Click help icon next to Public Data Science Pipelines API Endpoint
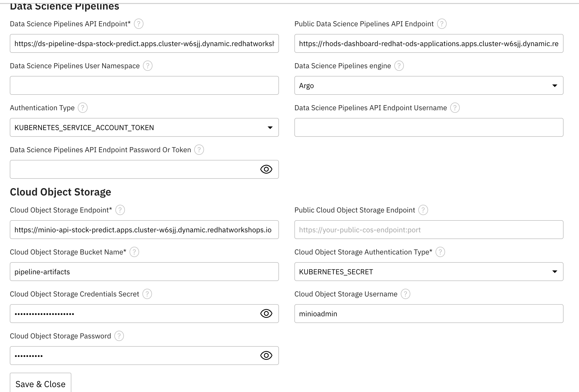The height and width of the screenshot is (392, 579). pos(442,24)
